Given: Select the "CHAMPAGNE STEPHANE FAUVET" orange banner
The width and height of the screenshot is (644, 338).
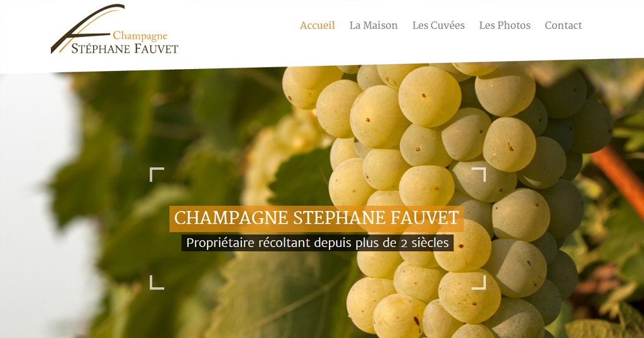Looking at the screenshot, I should pos(317,218).
